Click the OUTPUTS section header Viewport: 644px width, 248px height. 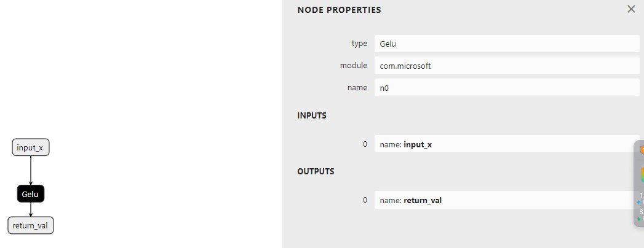[x=316, y=171]
